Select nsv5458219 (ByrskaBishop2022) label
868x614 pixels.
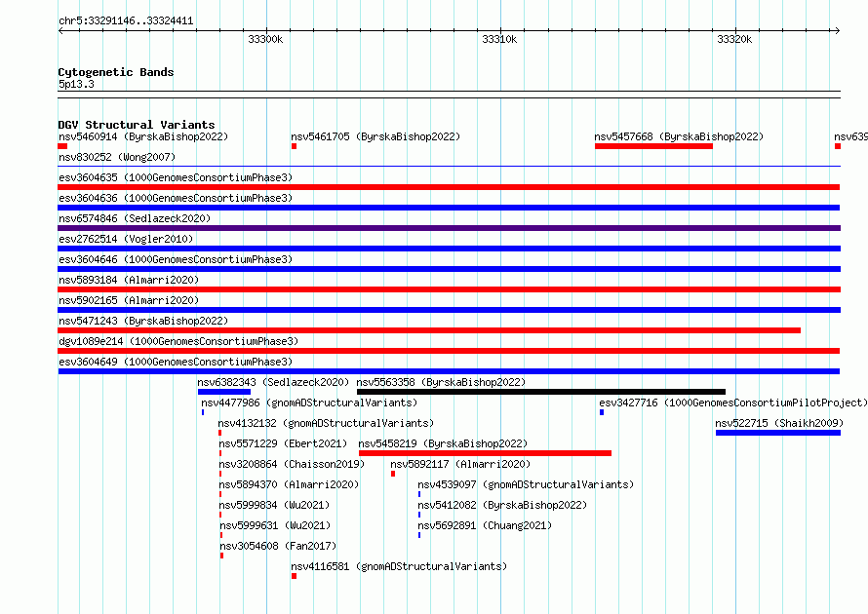pyautogui.click(x=443, y=443)
